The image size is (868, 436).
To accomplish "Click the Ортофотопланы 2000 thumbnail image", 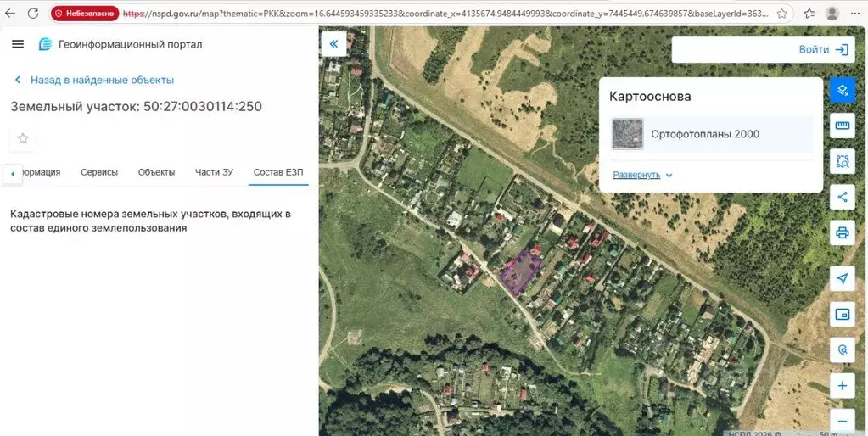I will [627, 134].
